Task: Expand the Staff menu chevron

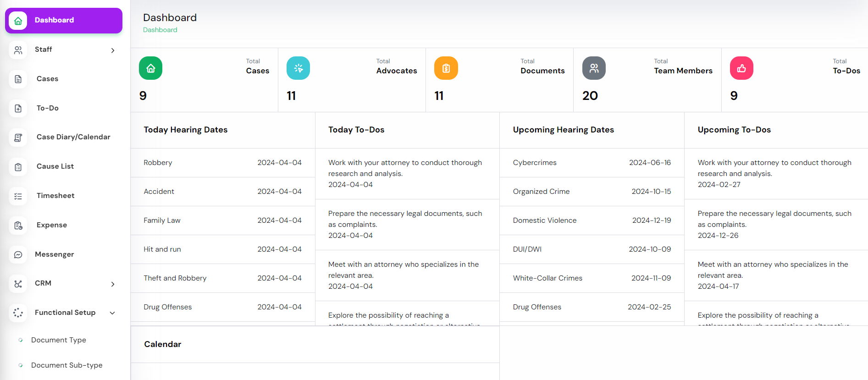Action: tap(113, 50)
